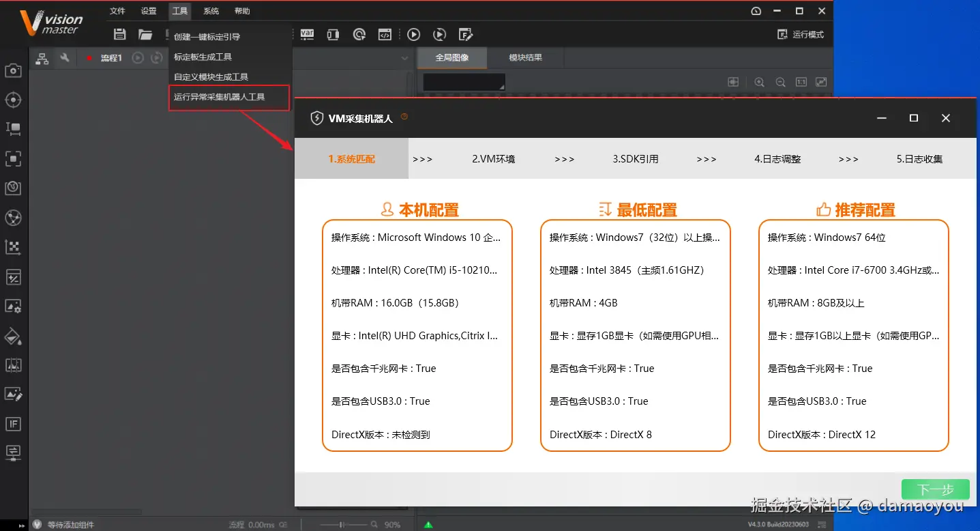This screenshot has height=531, width=980.
Task: Click the zoom slider in status bar
Action: coord(344,525)
